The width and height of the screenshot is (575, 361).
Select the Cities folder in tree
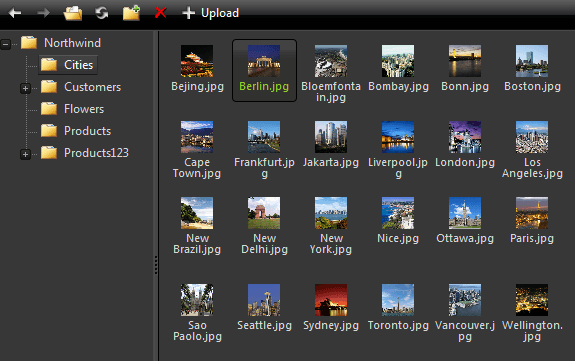point(68,65)
